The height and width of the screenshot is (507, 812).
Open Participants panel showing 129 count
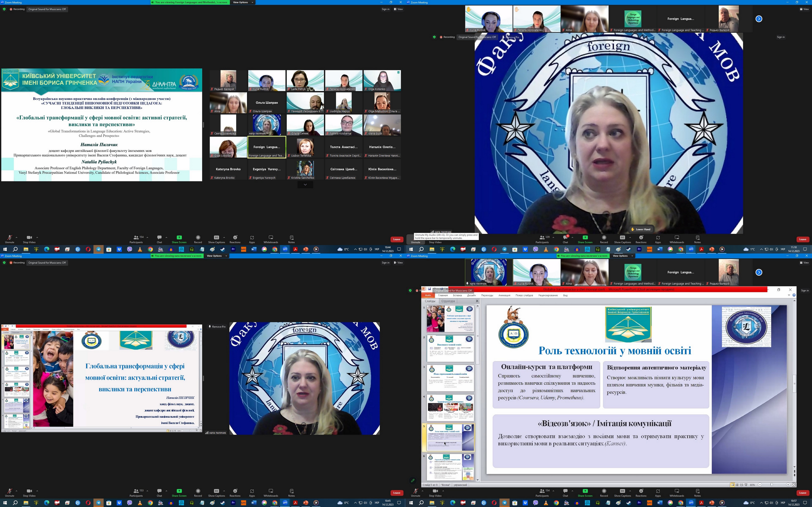pos(542,238)
